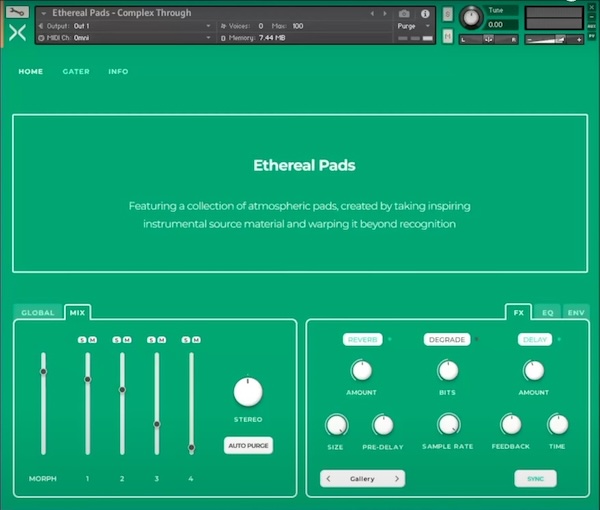Click the delay FEEDBACK knob
Screen dimensions: 600x510
tap(511, 424)
